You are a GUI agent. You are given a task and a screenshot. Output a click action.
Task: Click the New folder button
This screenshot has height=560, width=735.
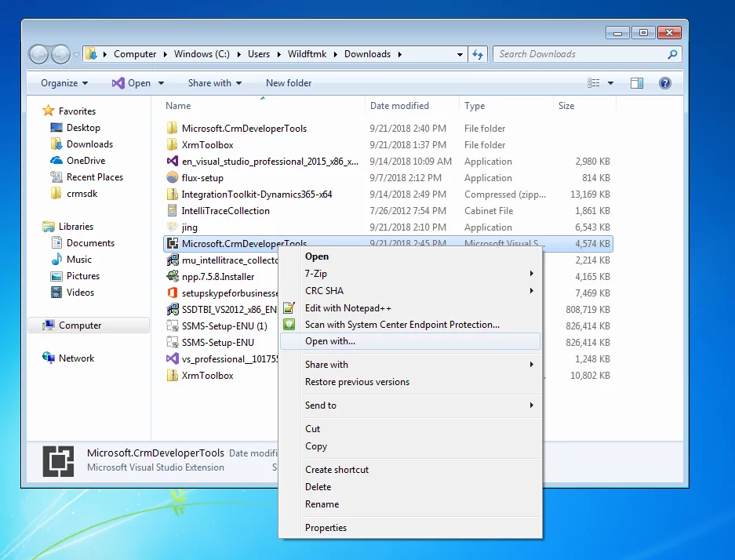point(289,83)
